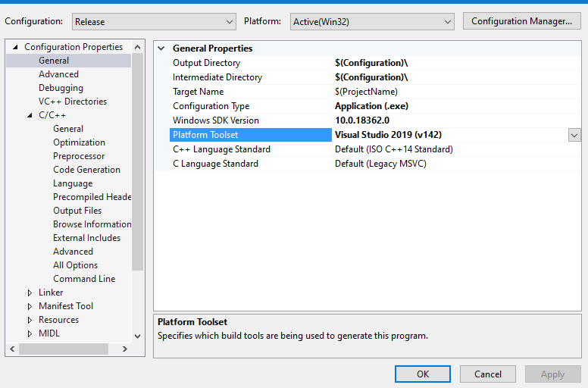Viewport: 588px width, 388px height.
Task: Open the Preprocessor page under C/C++
Action: click(x=79, y=156)
